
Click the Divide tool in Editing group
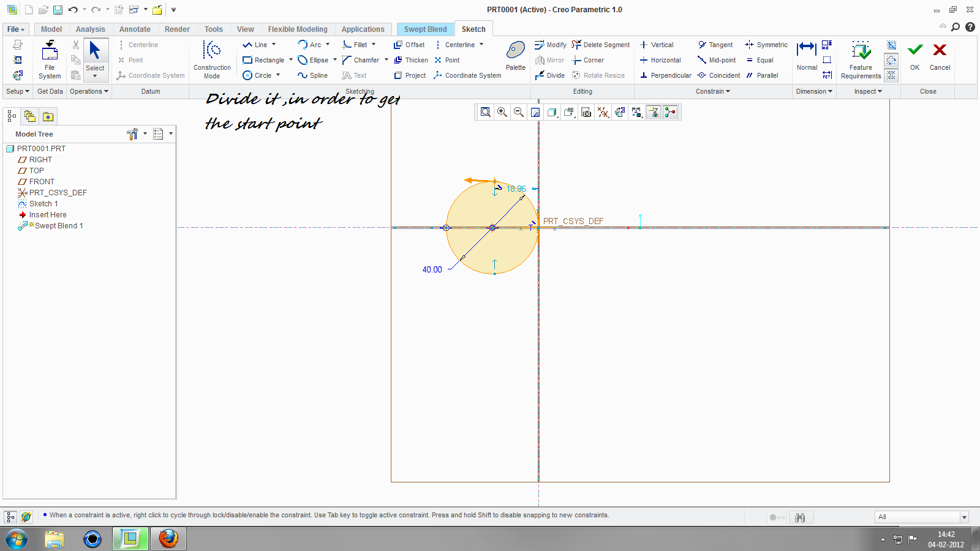[549, 75]
